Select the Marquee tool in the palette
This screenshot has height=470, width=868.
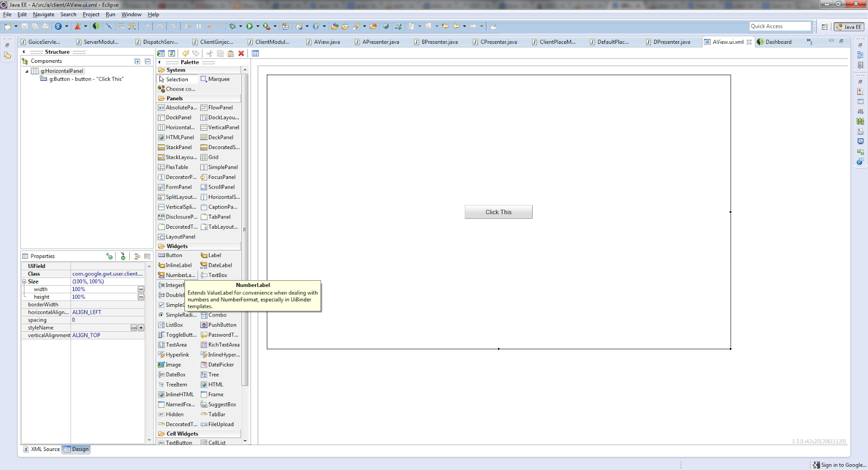215,79
